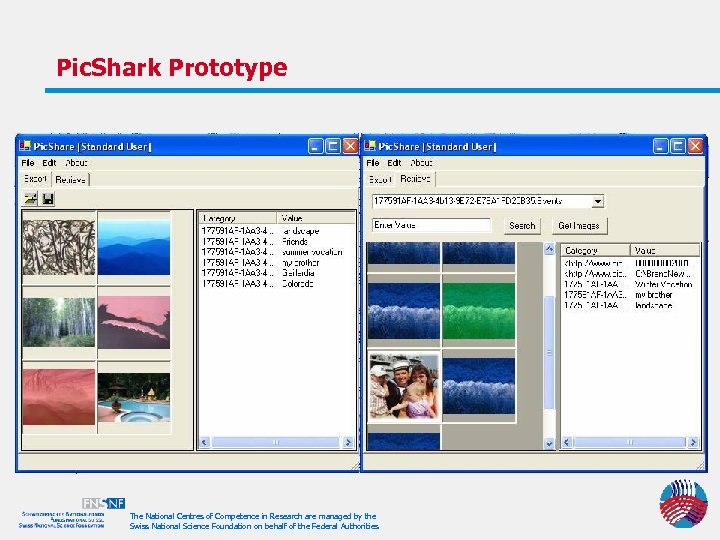
Task: Click the open-image toolbar icon in left window
Action: pos(30,199)
